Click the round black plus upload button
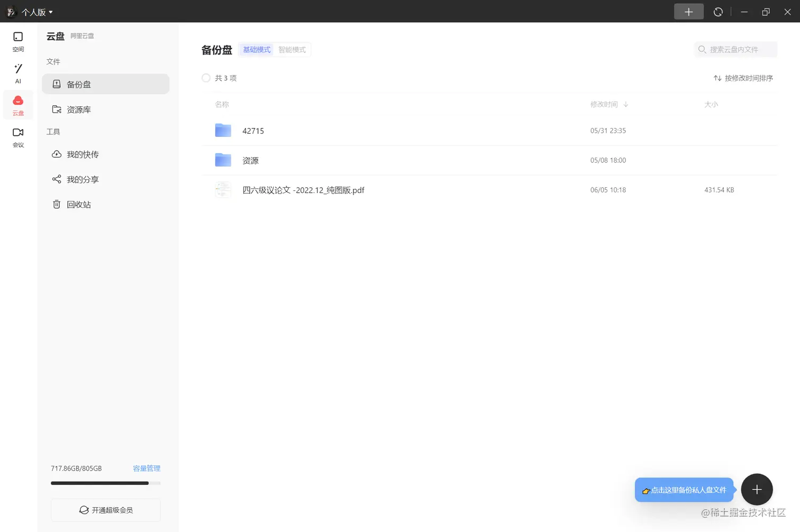 [757, 490]
